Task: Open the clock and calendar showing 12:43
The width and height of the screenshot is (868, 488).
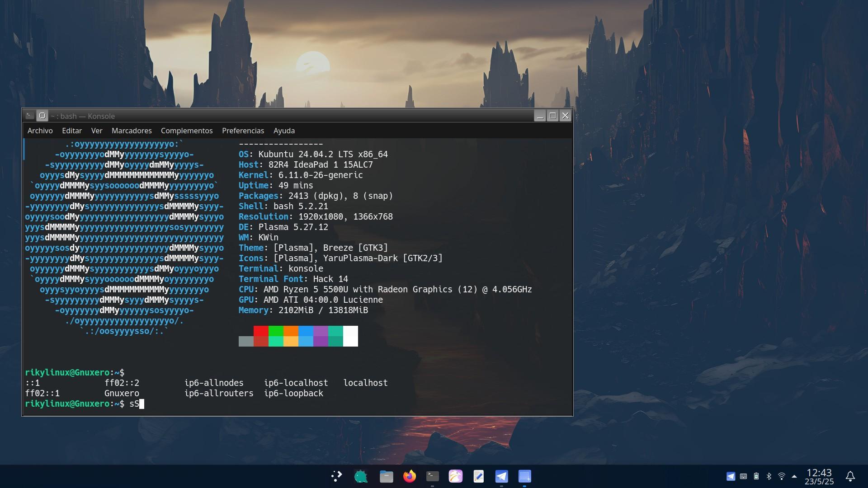Action: tap(819, 476)
